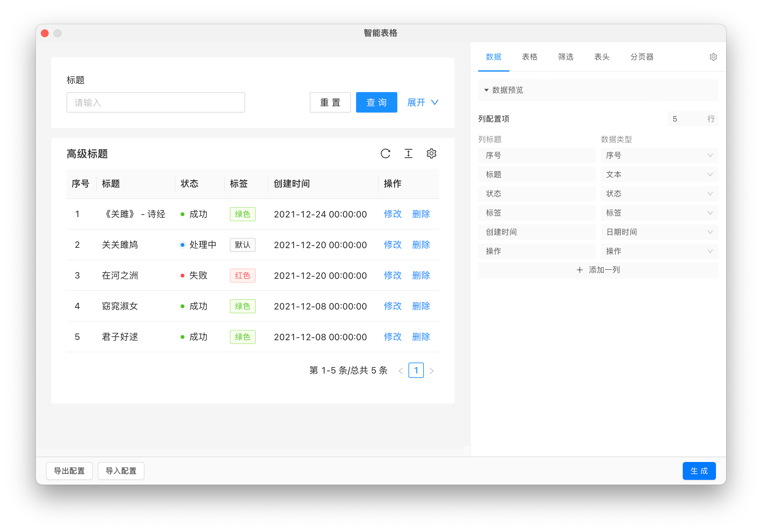
Task: Click the 标题 search input field
Action: (156, 102)
